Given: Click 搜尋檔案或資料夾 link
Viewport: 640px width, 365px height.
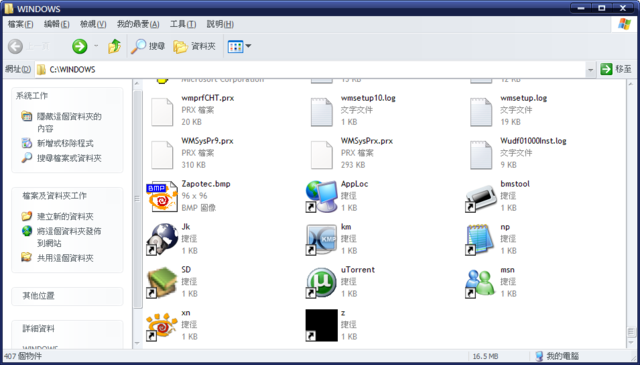Looking at the screenshot, I should coord(69,158).
